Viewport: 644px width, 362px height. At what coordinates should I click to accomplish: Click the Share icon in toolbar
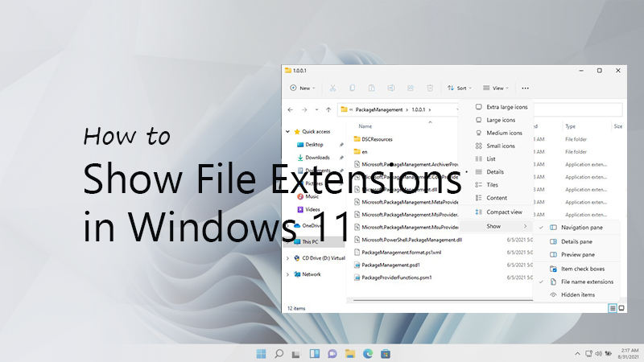click(x=411, y=88)
